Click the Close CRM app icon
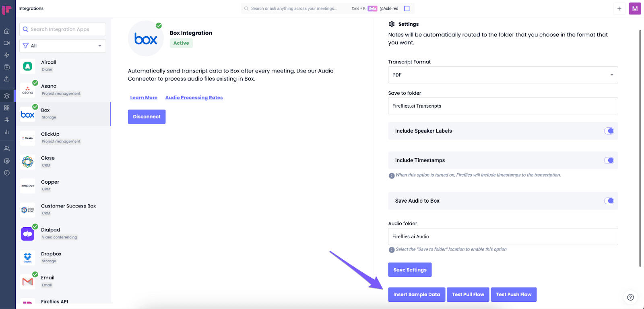Image resolution: width=644 pixels, height=309 pixels. 28,162
